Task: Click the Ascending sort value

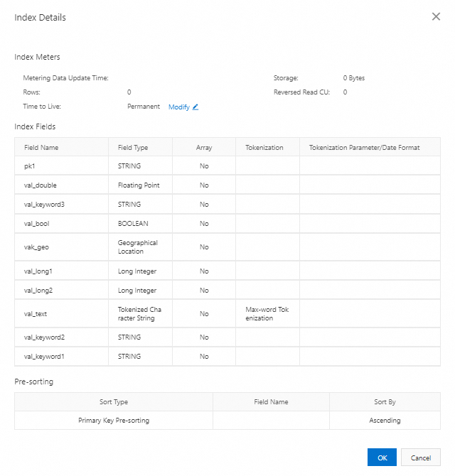Action: pyautogui.click(x=385, y=421)
